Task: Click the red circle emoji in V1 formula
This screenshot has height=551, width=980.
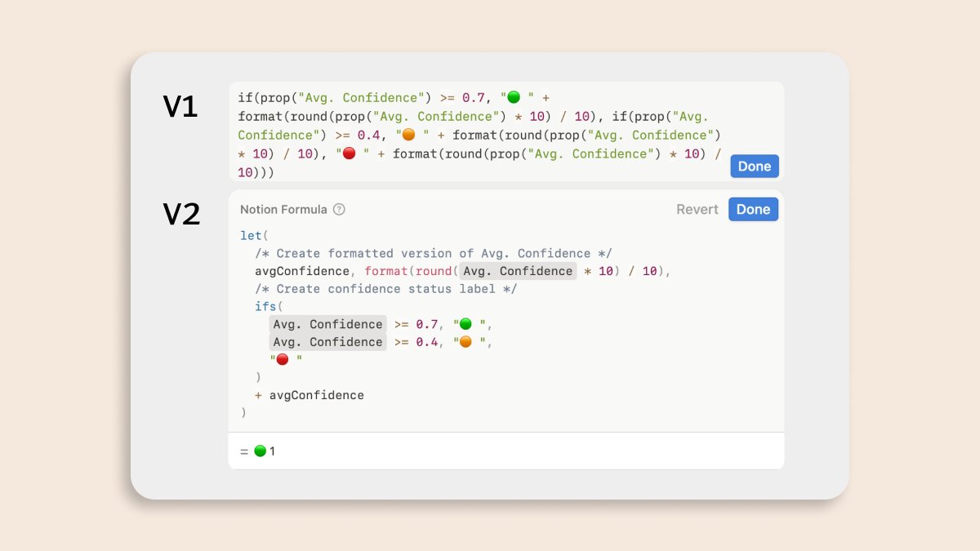Action: click(348, 154)
